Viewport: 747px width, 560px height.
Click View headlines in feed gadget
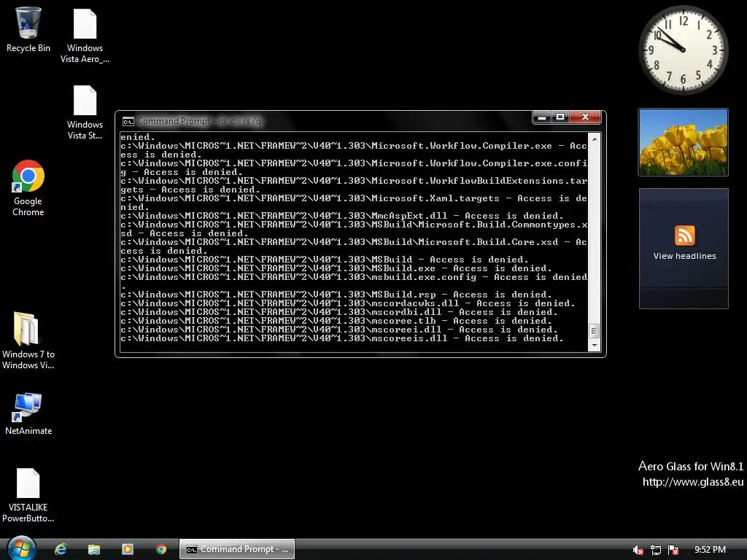684,256
